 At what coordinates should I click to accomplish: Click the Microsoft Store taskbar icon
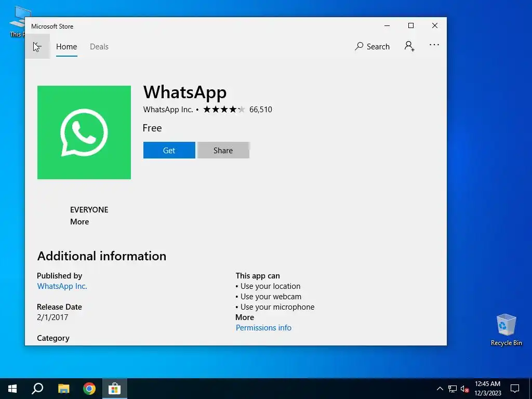pyautogui.click(x=115, y=389)
